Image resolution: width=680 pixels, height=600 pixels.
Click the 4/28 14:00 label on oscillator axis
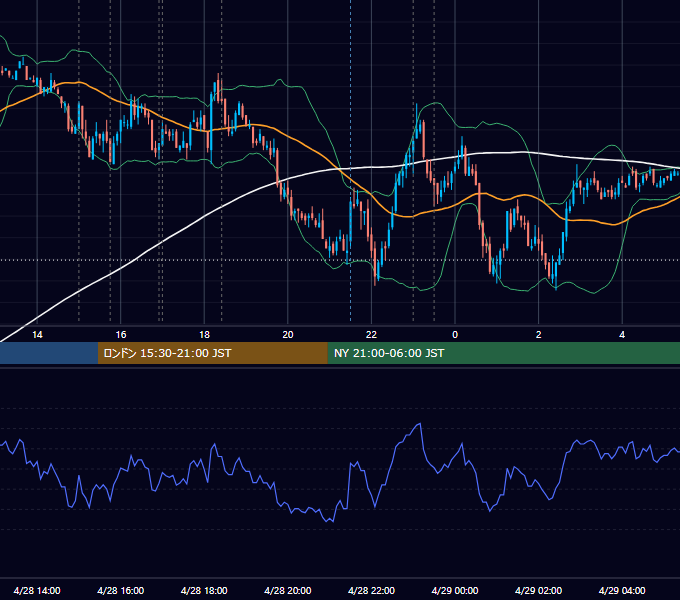[37, 590]
